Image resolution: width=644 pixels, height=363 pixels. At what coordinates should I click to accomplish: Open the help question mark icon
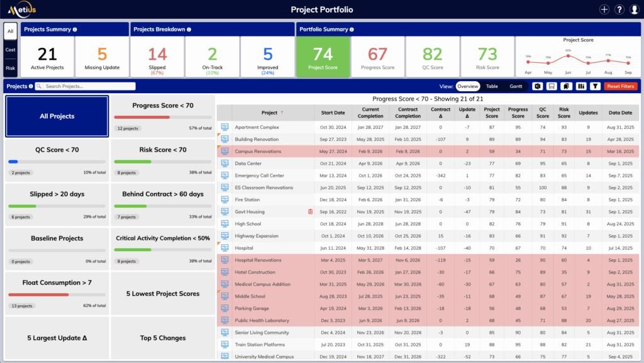click(619, 9)
